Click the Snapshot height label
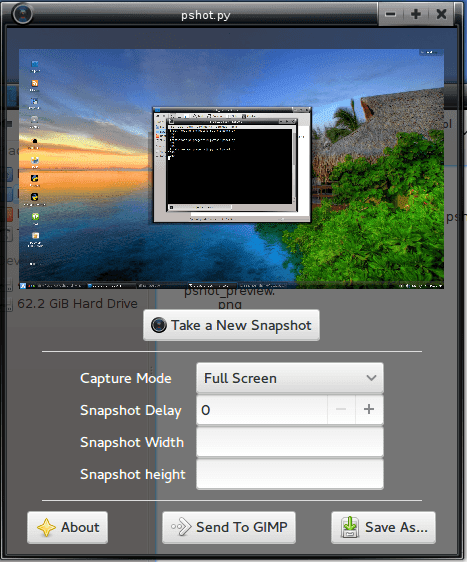 tap(133, 475)
